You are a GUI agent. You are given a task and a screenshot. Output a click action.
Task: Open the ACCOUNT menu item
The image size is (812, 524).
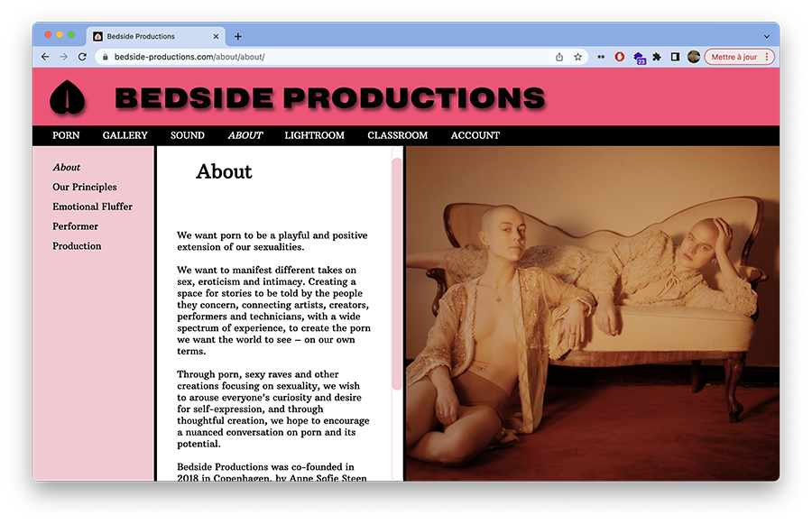pyautogui.click(x=475, y=135)
